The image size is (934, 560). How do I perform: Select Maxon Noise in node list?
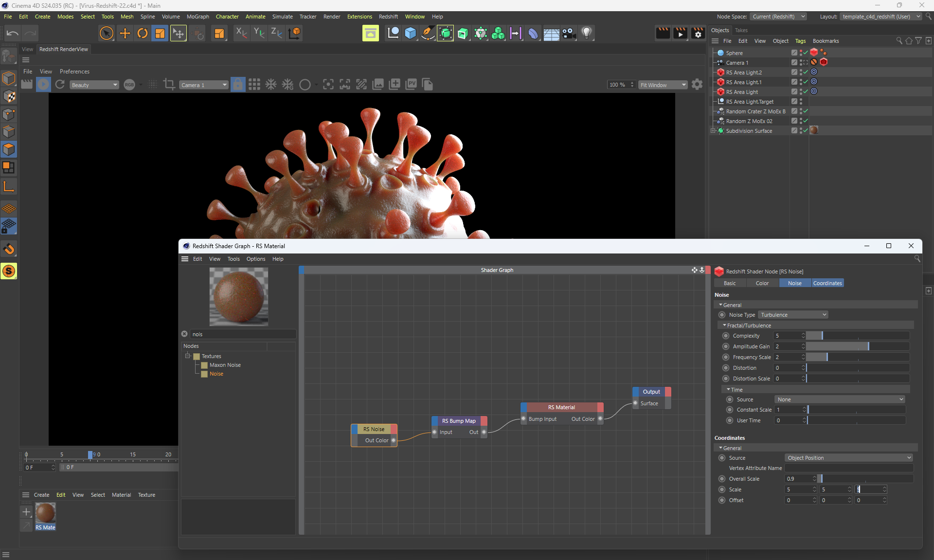click(x=225, y=365)
